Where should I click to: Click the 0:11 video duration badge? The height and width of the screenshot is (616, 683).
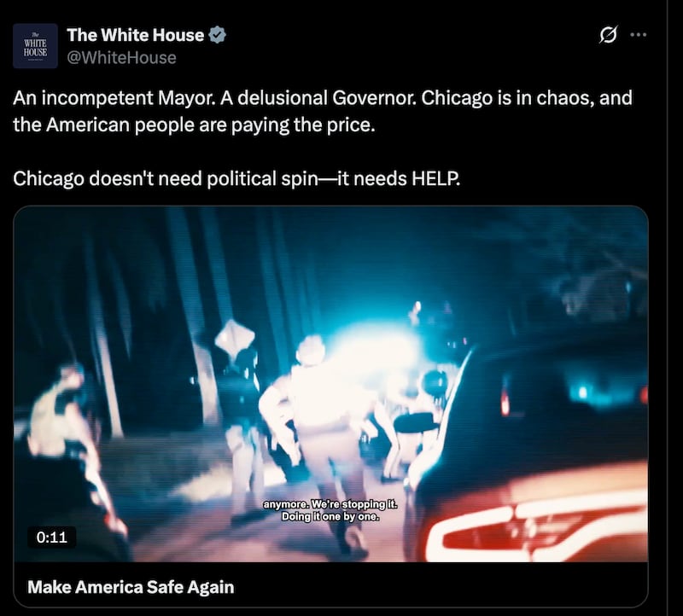[52, 538]
